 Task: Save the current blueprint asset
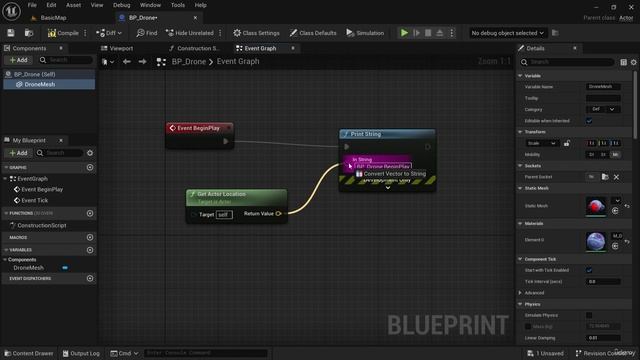pyautogui.click(x=11, y=33)
